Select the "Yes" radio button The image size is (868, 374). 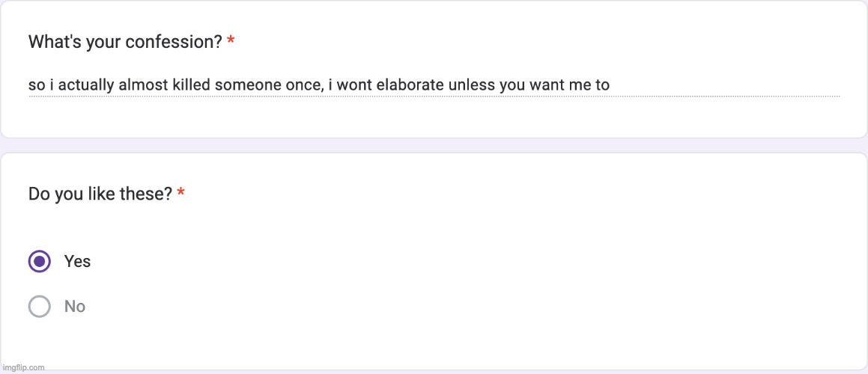[x=39, y=261]
